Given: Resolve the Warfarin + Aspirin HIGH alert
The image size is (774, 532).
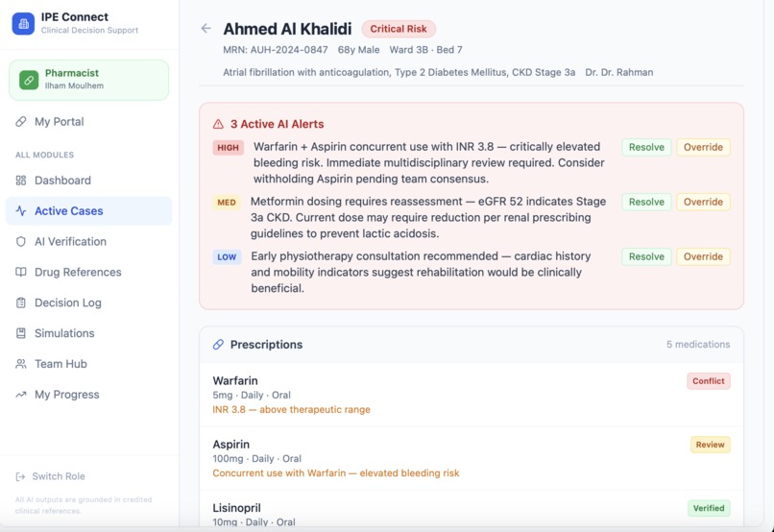Looking at the screenshot, I should (x=646, y=147).
